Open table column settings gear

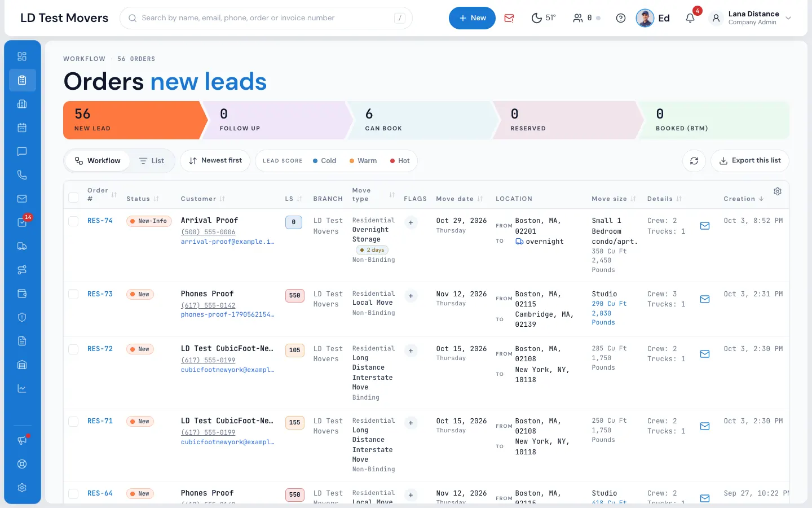pos(778,191)
